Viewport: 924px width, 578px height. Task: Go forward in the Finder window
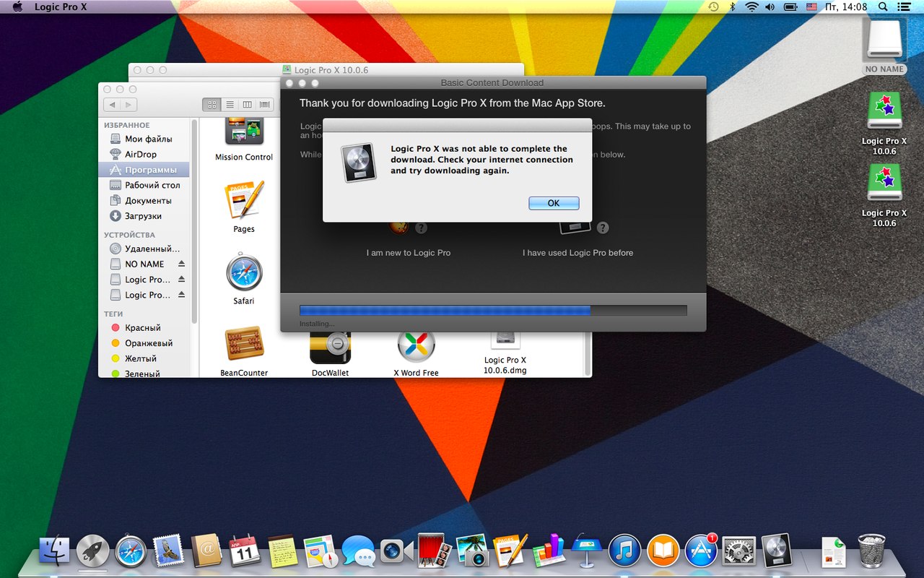[128, 105]
